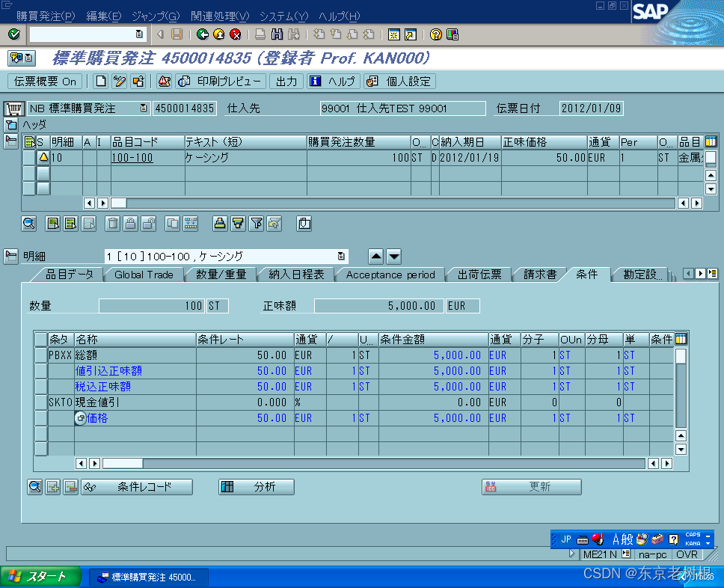Toggle the 伝票概要 On button
Viewport: 724px width, 588px height.
click(x=45, y=82)
